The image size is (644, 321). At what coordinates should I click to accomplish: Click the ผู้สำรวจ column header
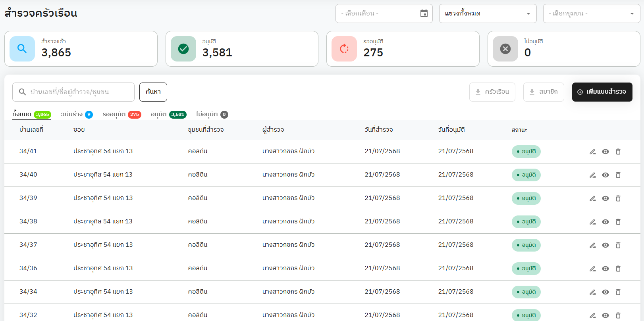[x=273, y=130]
